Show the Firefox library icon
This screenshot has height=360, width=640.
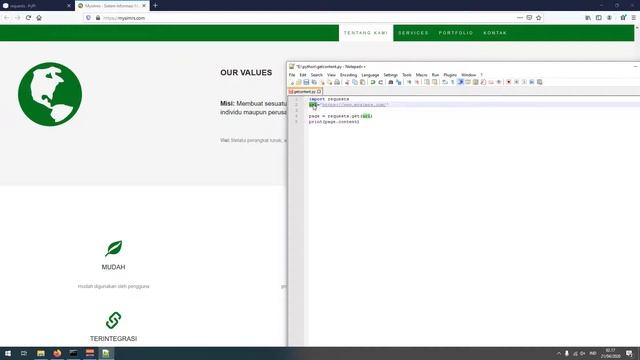point(588,18)
